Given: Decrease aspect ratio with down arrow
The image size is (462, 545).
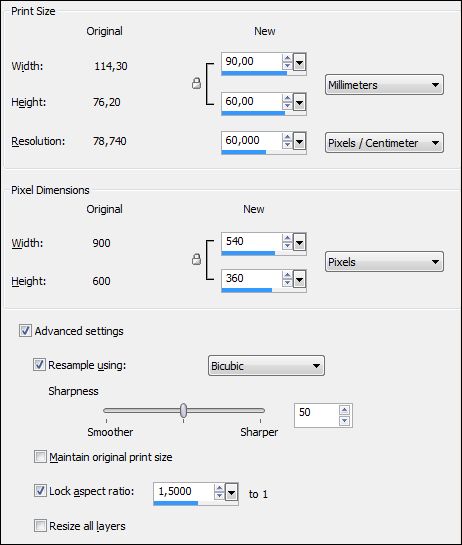Looking at the screenshot, I should coord(219,495).
